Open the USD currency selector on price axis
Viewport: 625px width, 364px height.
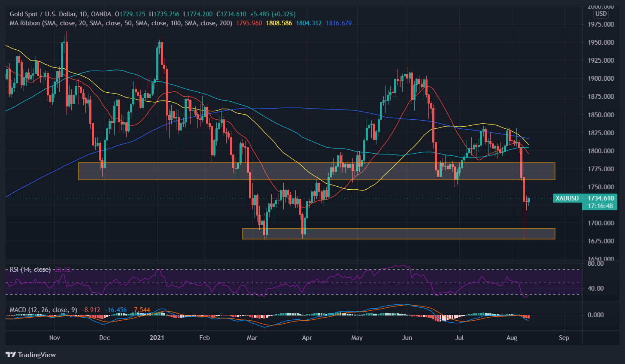click(601, 14)
